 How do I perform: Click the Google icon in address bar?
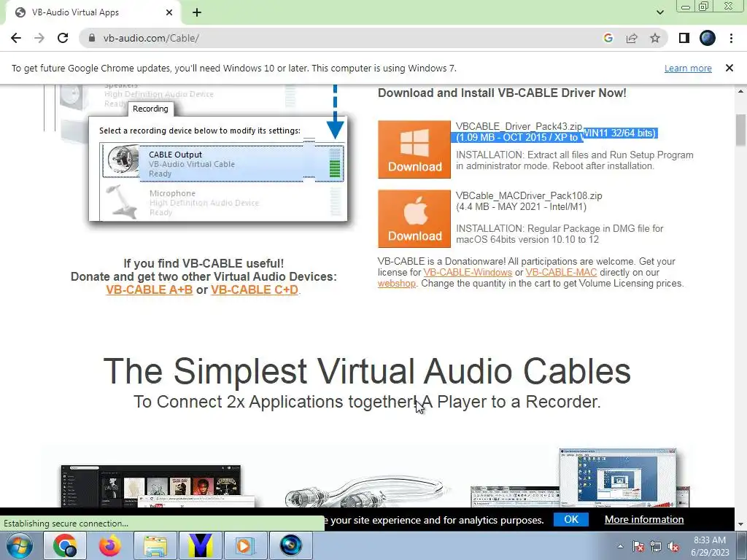pyautogui.click(x=608, y=38)
